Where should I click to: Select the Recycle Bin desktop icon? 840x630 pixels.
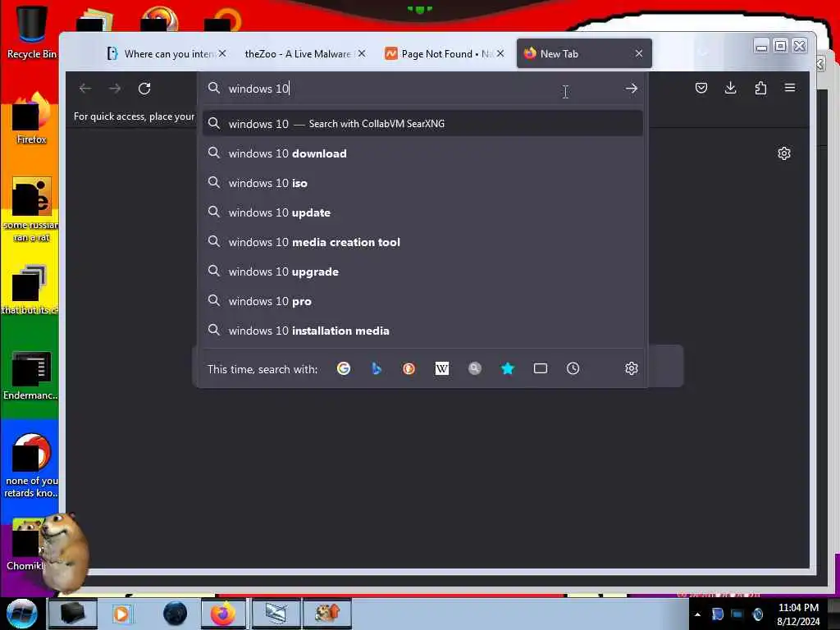31,32
